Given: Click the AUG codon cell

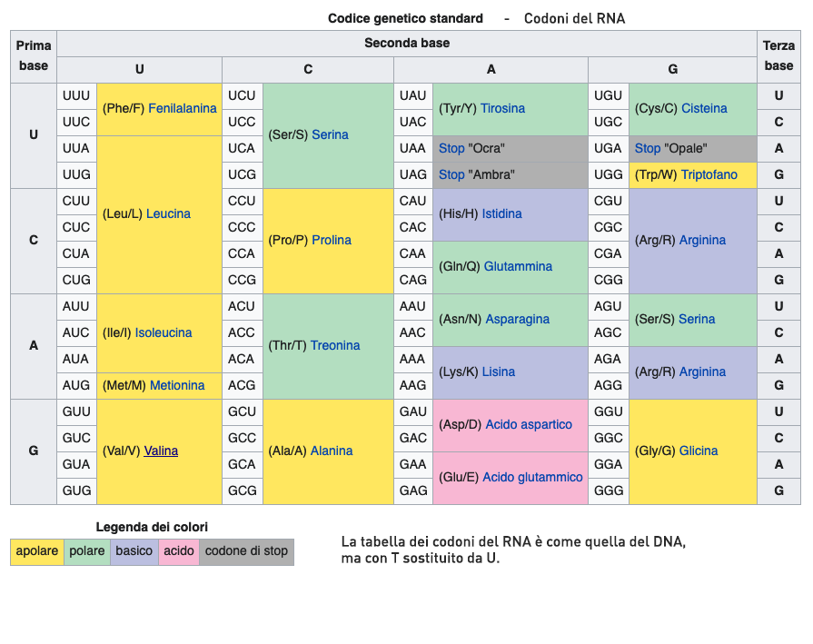Looking at the screenshot, I should coord(76,385).
